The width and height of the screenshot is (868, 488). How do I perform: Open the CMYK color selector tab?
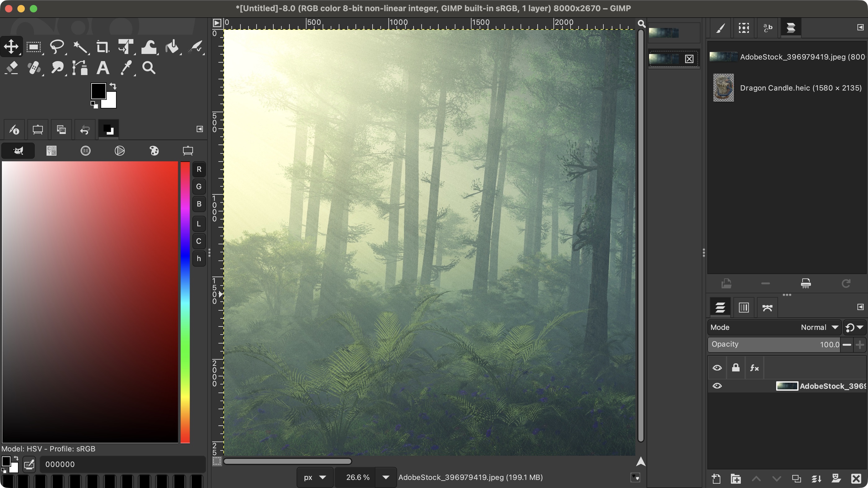[x=51, y=151]
